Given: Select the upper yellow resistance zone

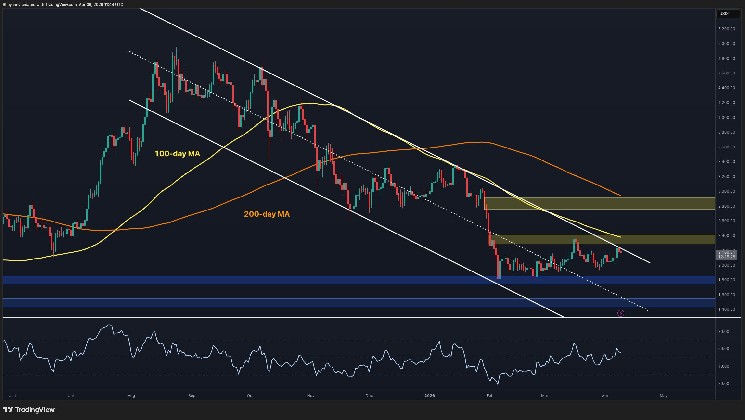Looking at the screenshot, I should pyautogui.click(x=600, y=203).
